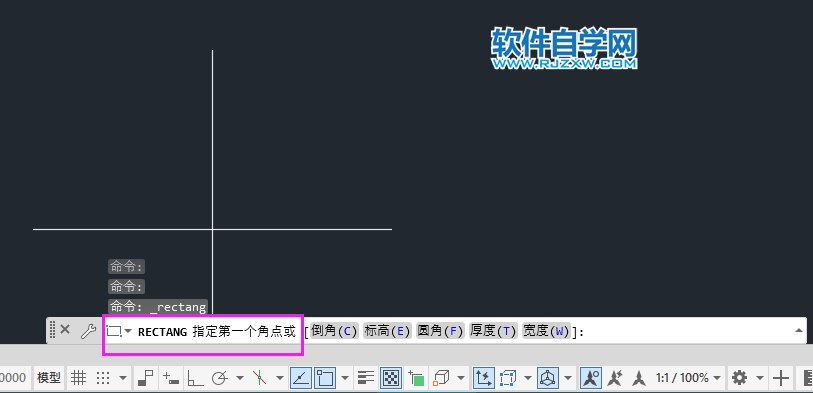813x393 pixels.
Task: Click the annotation monitor plus icon
Action: tap(780, 378)
